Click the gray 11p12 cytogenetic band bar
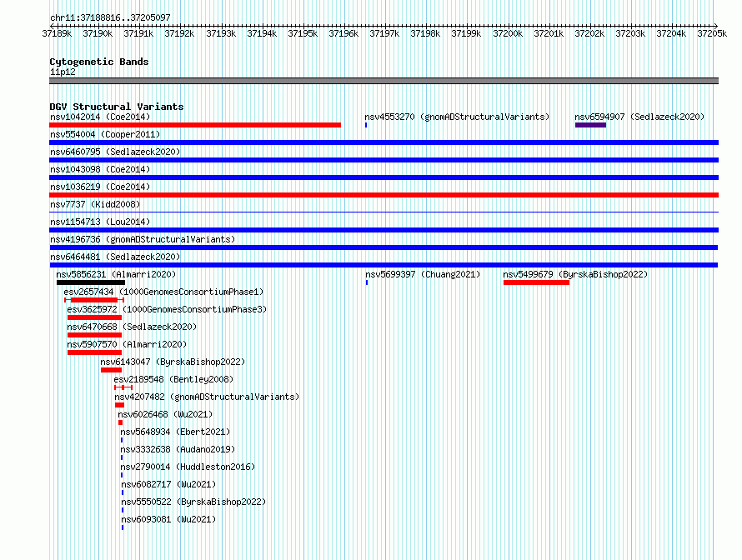Image resolution: width=742 pixels, height=560 pixels. pyautogui.click(x=384, y=81)
